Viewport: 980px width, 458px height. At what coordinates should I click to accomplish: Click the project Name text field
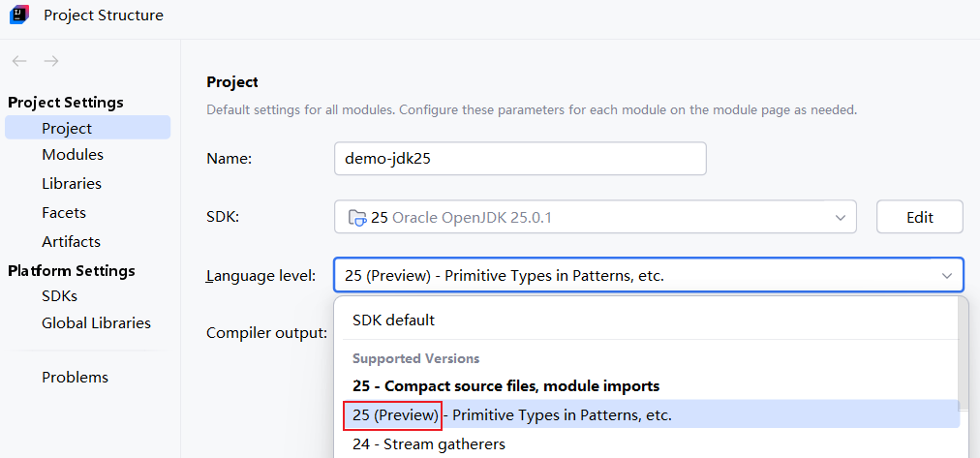coord(519,159)
